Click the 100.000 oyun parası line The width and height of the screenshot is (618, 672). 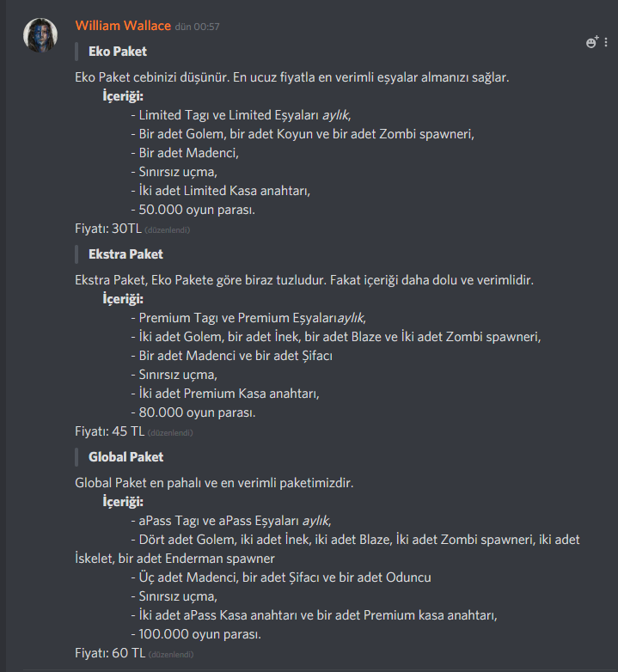point(196,634)
